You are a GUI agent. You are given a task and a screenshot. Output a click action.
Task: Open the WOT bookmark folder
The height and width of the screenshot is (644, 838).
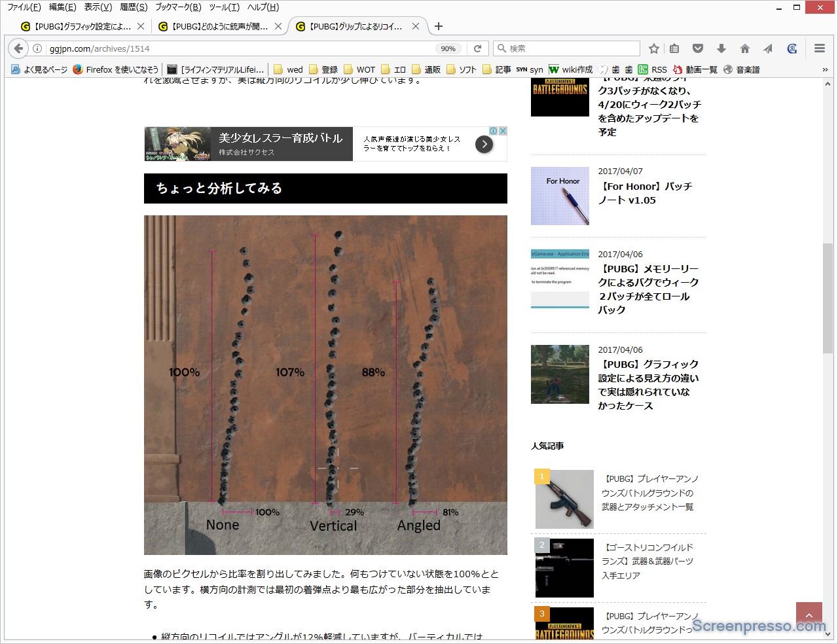[359, 69]
